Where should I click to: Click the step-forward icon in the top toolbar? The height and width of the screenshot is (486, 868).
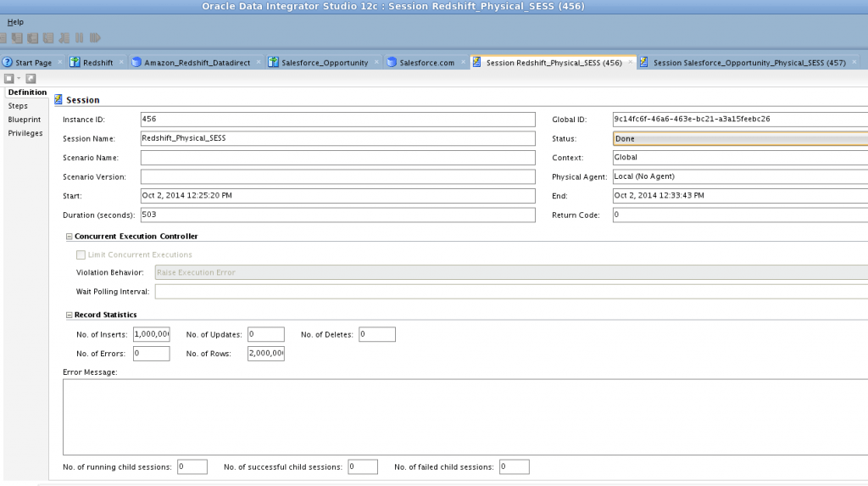coord(96,38)
